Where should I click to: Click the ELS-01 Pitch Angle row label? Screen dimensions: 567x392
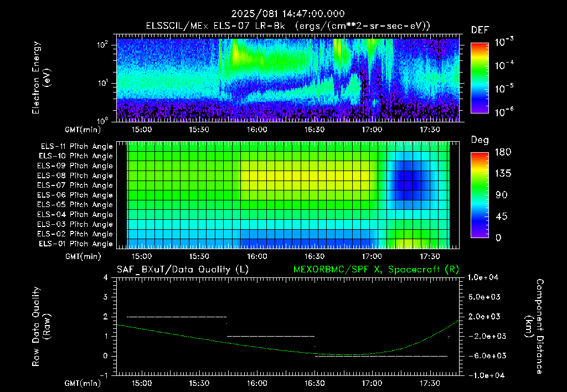click(76, 244)
